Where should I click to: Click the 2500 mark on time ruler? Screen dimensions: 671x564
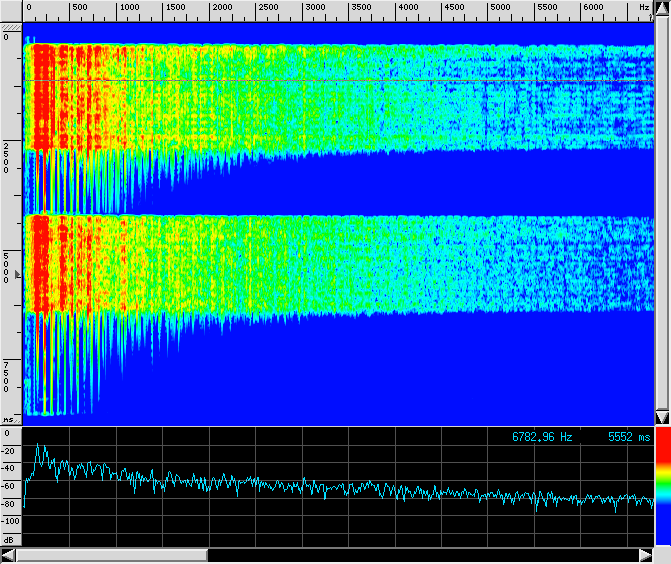coord(8,158)
